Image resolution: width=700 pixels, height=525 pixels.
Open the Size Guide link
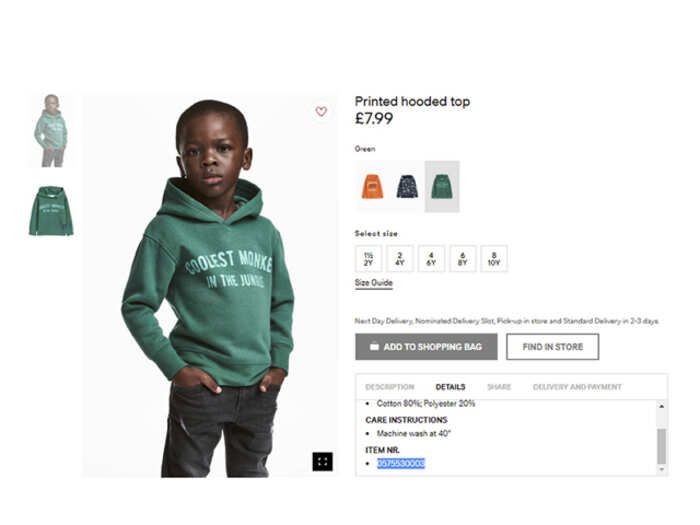point(374,283)
